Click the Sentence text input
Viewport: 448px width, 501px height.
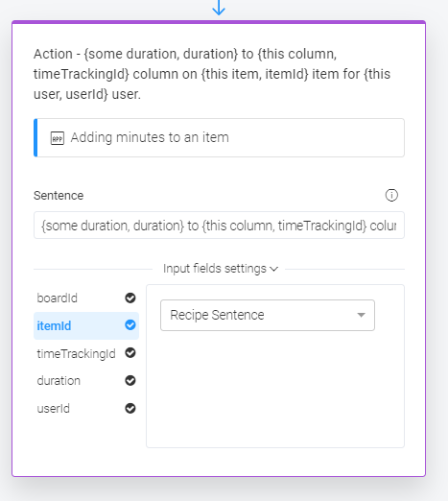point(219,225)
